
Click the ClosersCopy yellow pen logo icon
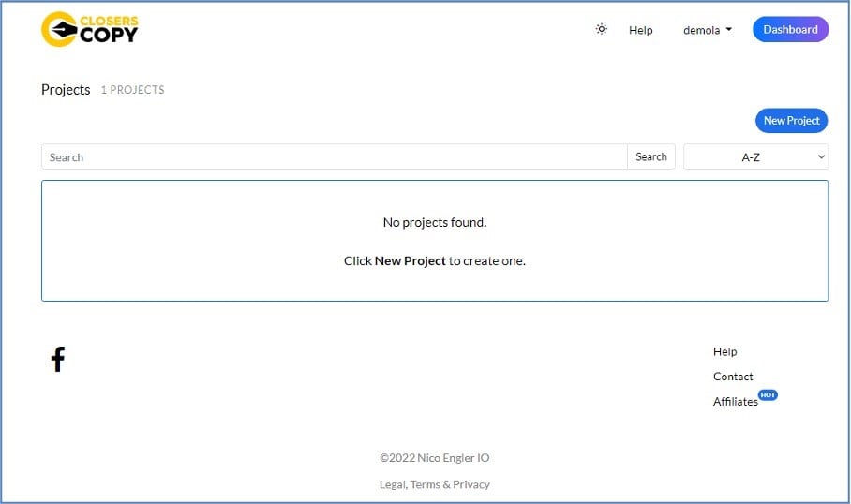coord(59,29)
